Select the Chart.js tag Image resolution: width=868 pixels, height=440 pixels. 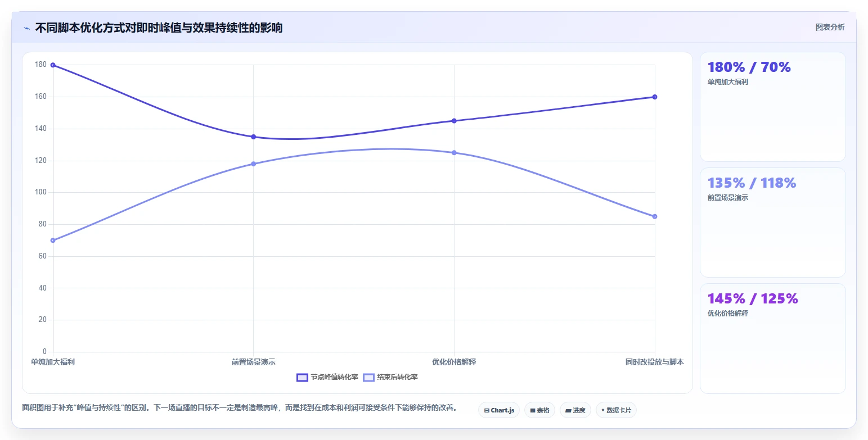pos(499,410)
